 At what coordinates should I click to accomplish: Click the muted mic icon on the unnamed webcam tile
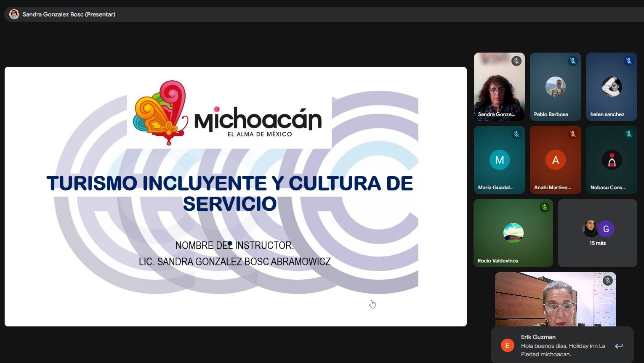tap(607, 281)
